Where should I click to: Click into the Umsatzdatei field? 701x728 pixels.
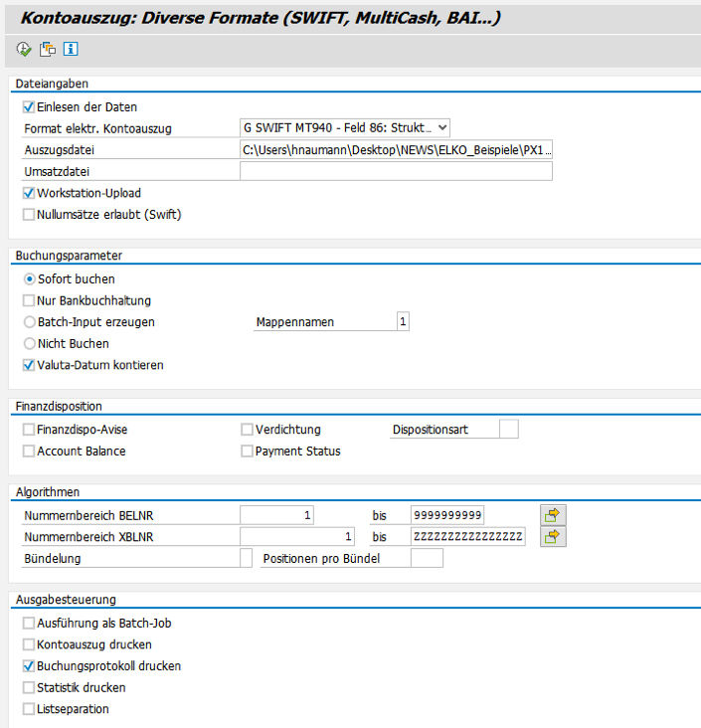(x=396, y=171)
